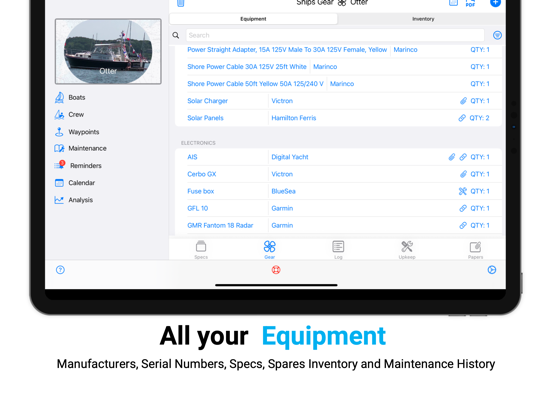Click QTY: 2 on Solar Panels
This screenshot has height=414, width=552.
coord(479,118)
